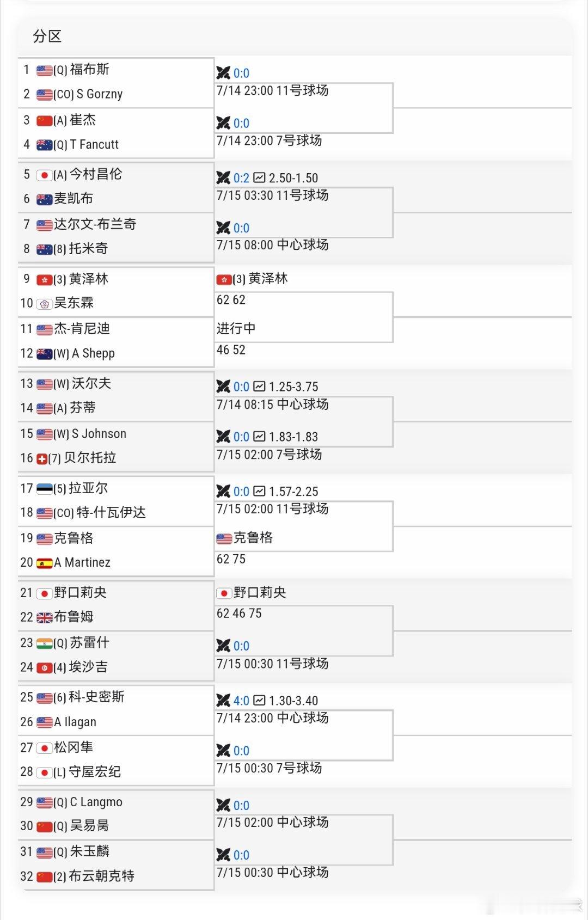Image resolution: width=588 pixels, height=920 pixels.
Task: Open the 0:2 score link for 今村昌伦
Action: [241, 178]
